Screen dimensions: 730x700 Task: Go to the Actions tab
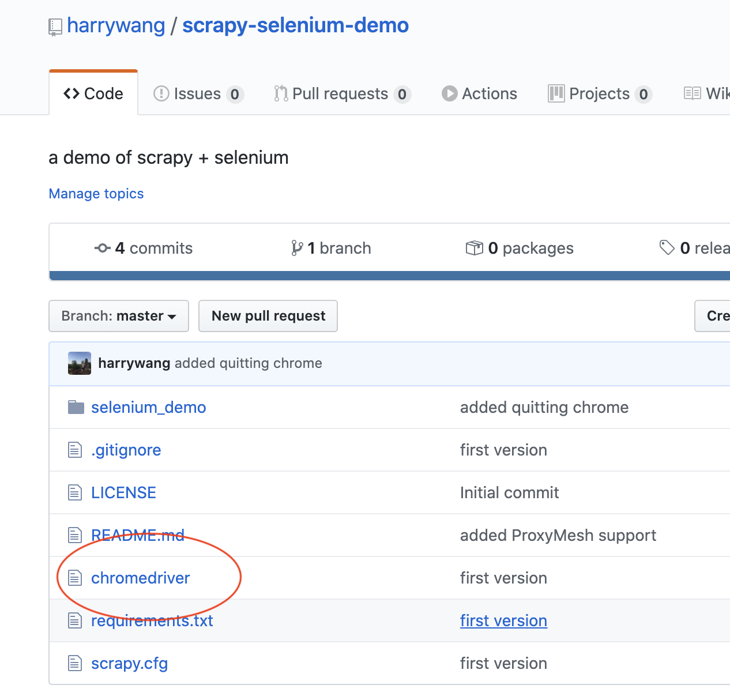479,93
